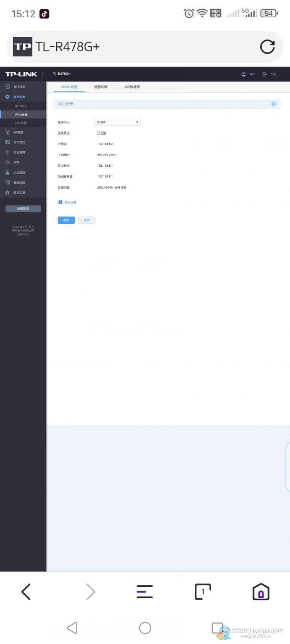Open the 连接方式 connection type dropdown
This screenshot has height=644, width=290.
click(118, 122)
